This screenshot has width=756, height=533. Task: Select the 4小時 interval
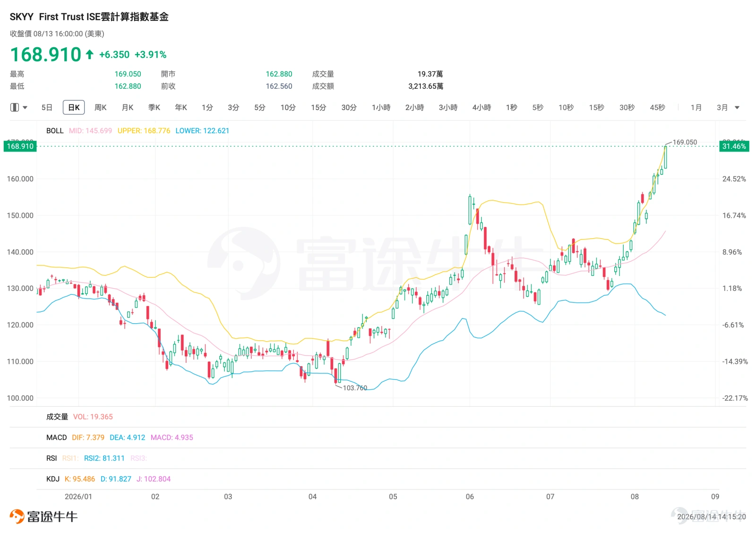point(482,108)
